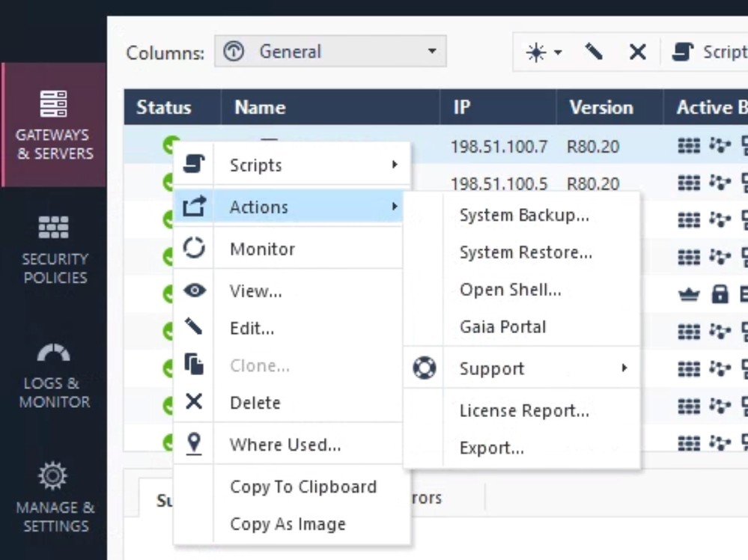Click the firewall blade icon in 198.51.100.7 row

[689, 145]
